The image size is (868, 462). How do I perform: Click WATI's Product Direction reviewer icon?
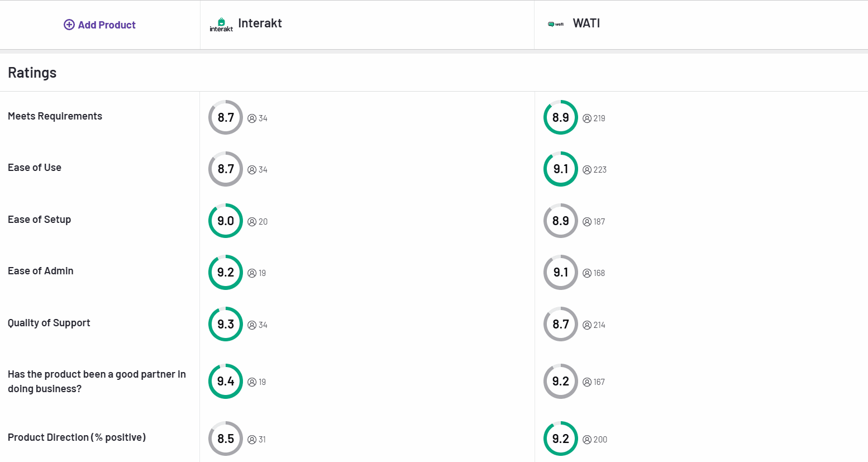[587, 440]
